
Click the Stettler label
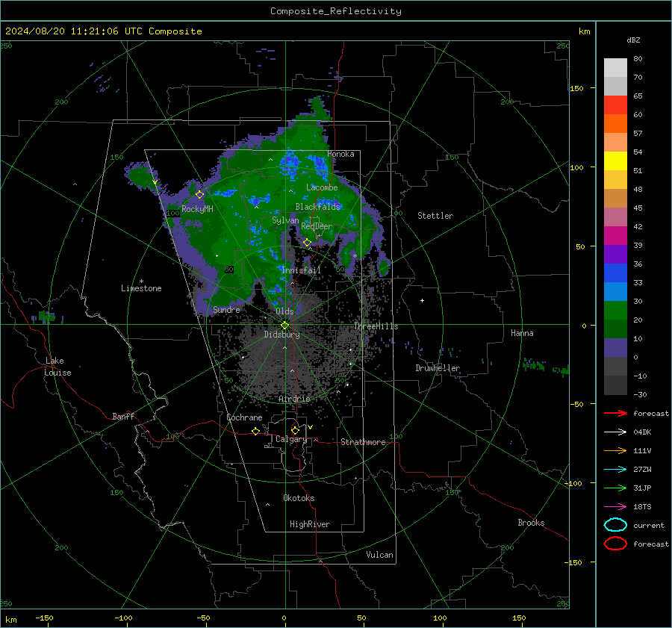pos(435,216)
